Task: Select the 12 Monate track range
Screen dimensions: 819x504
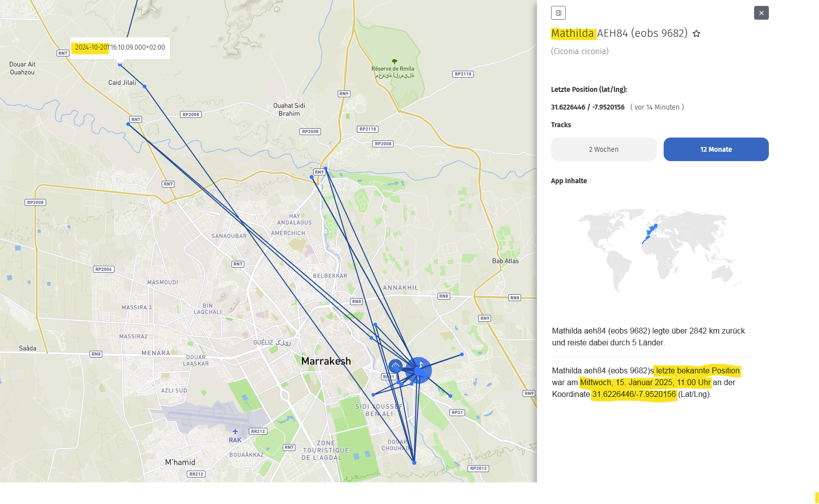Action: tap(716, 149)
